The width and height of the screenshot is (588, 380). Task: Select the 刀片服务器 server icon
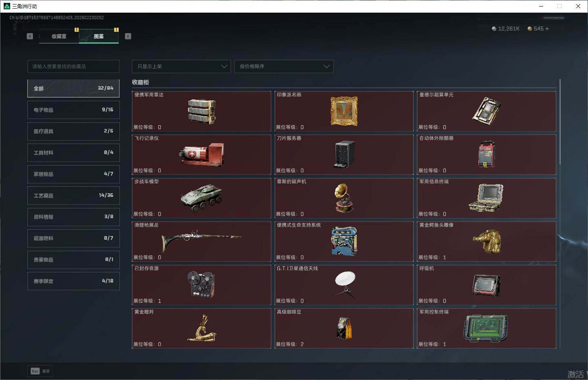coord(344,155)
